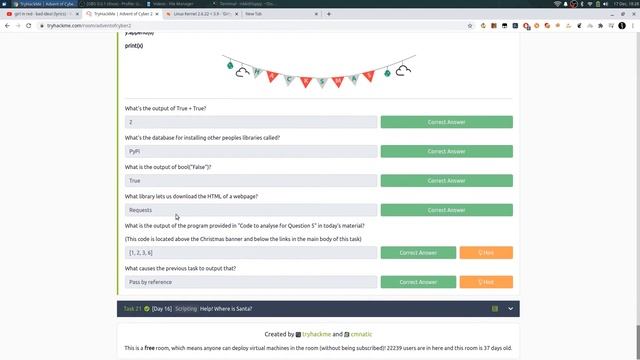Click answer field containing PyPi

(x=251, y=151)
